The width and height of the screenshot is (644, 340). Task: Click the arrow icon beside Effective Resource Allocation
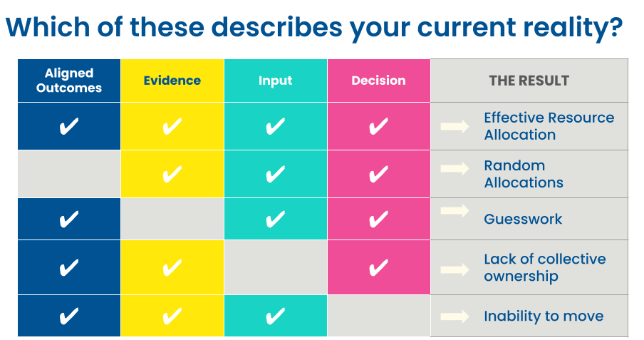(x=455, y=127)
